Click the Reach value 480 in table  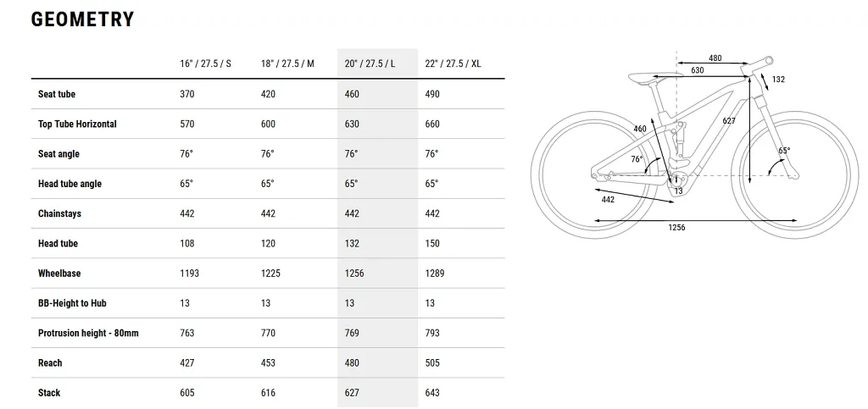click(x=352, y=362)
